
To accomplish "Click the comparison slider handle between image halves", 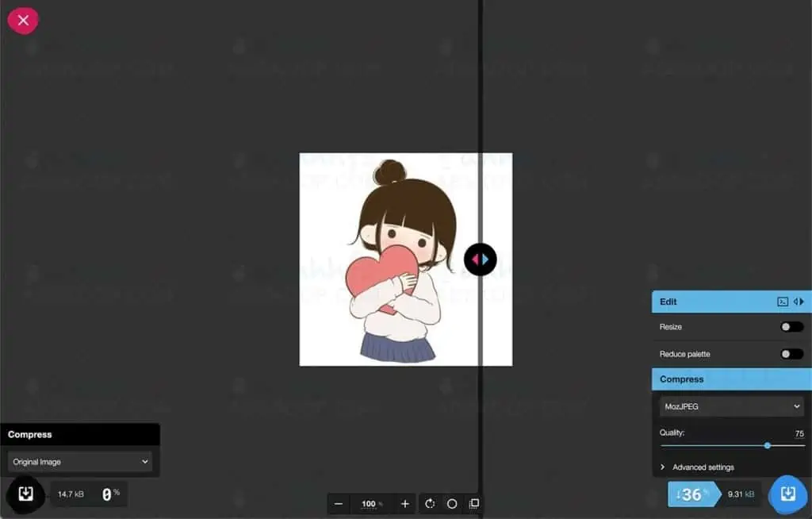I will [x=481, y=259].
